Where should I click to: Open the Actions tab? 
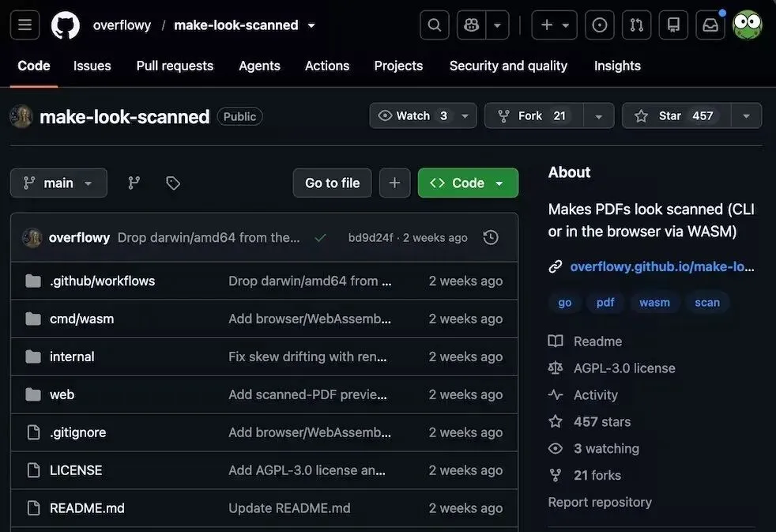(x=327, y=66)
